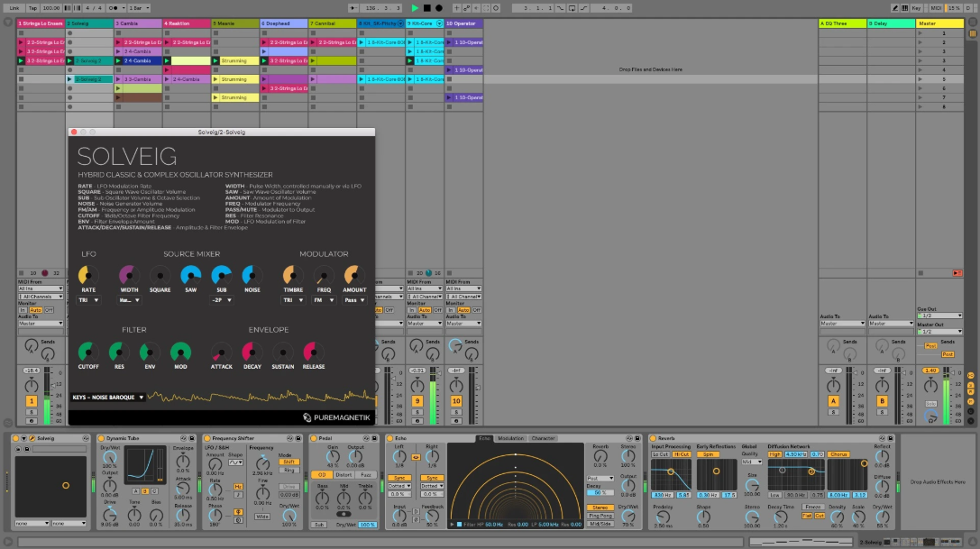Toggle the Frequency Shifter device activator
The image size is (980, 549).
pos(207,438)
